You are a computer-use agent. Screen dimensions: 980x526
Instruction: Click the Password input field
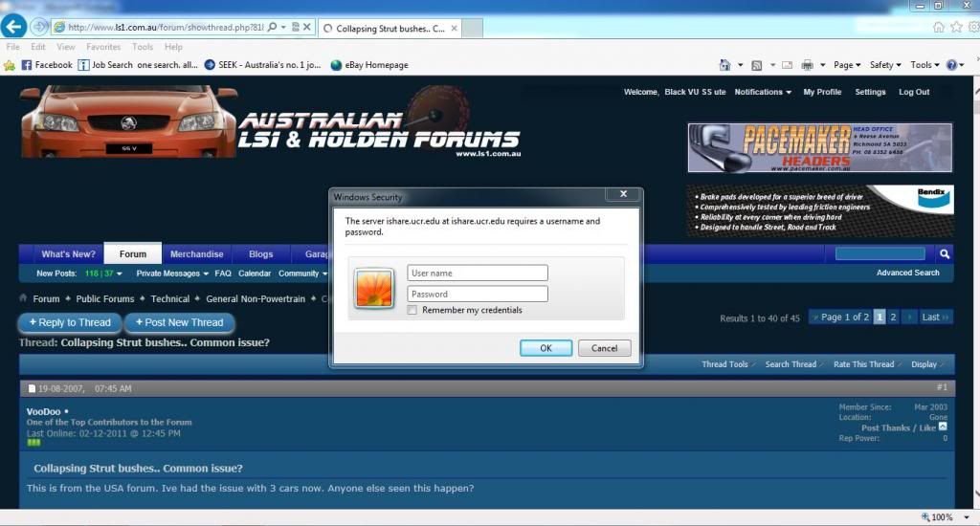point(478,295)
